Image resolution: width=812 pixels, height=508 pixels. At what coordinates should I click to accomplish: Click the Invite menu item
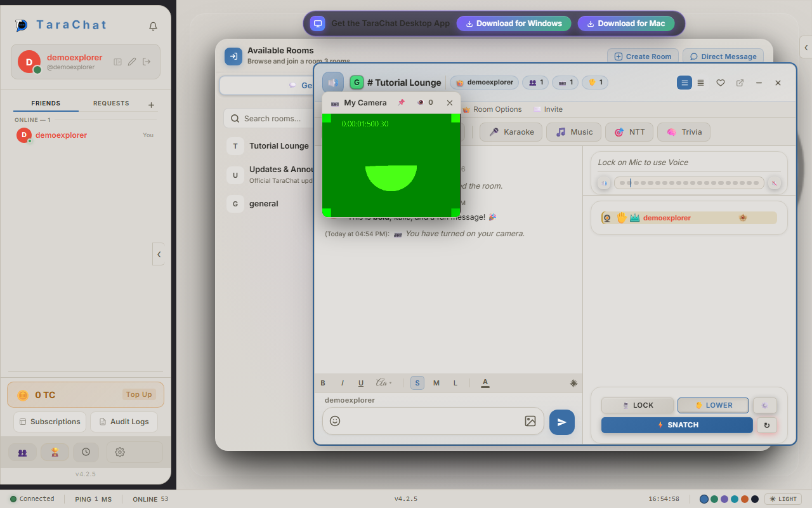[548, 109]
